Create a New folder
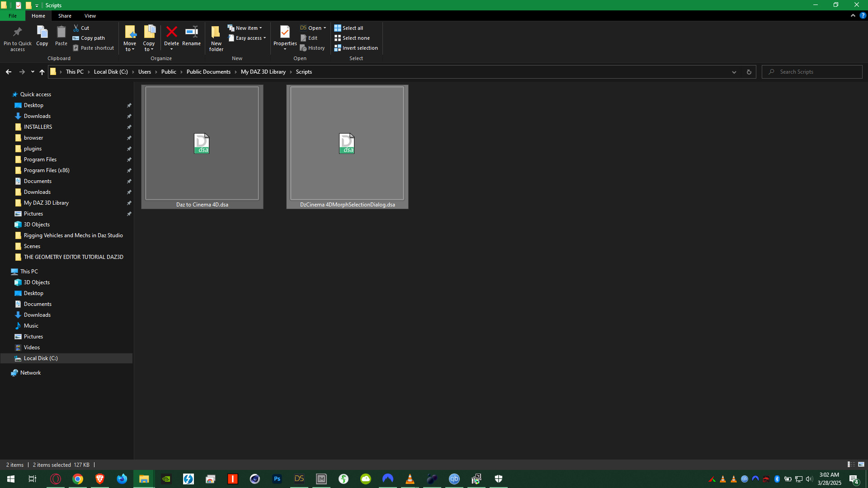 [216, 38]
